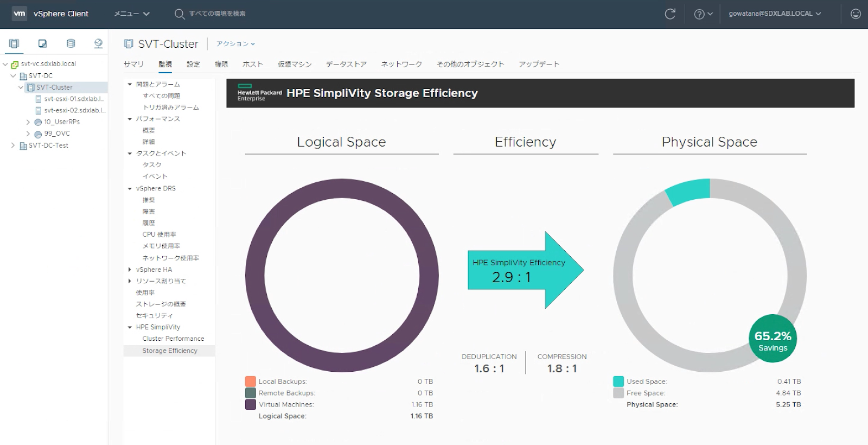Click the refresh icon in the top bar

coord(670,14)
